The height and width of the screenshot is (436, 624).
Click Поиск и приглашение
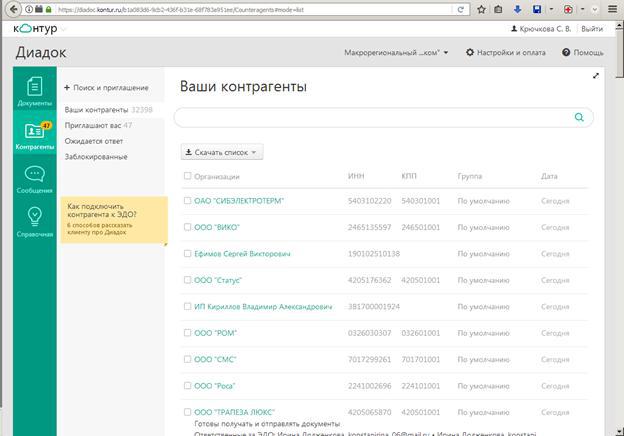(x=106, y=88)
